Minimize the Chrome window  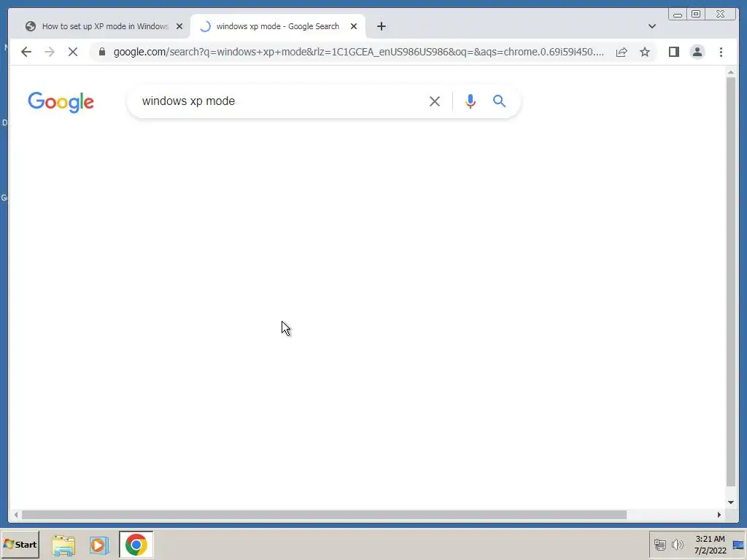pyautogui.click(x=678, y=15)
